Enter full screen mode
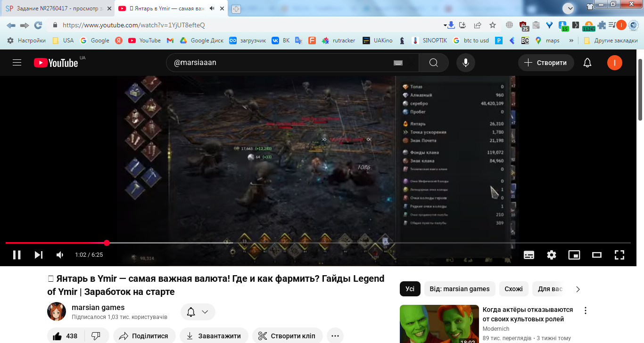Screen dimensions: 644x343 [x=619, y=255]
